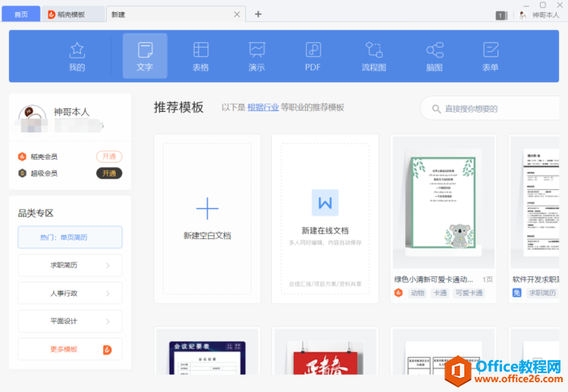Image resolution: width=568 pixels, height=392 pixels.
Task: Click the template search input field
Action: 489,108
